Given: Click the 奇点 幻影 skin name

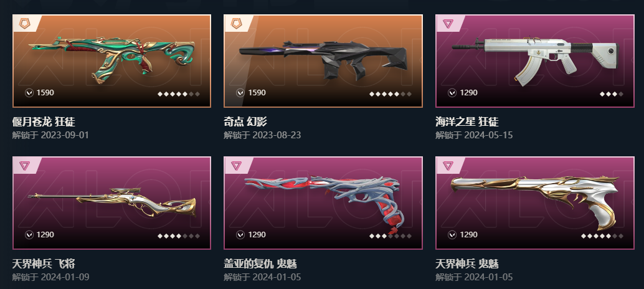Looking at the screenshot, I should click(245, 121).
